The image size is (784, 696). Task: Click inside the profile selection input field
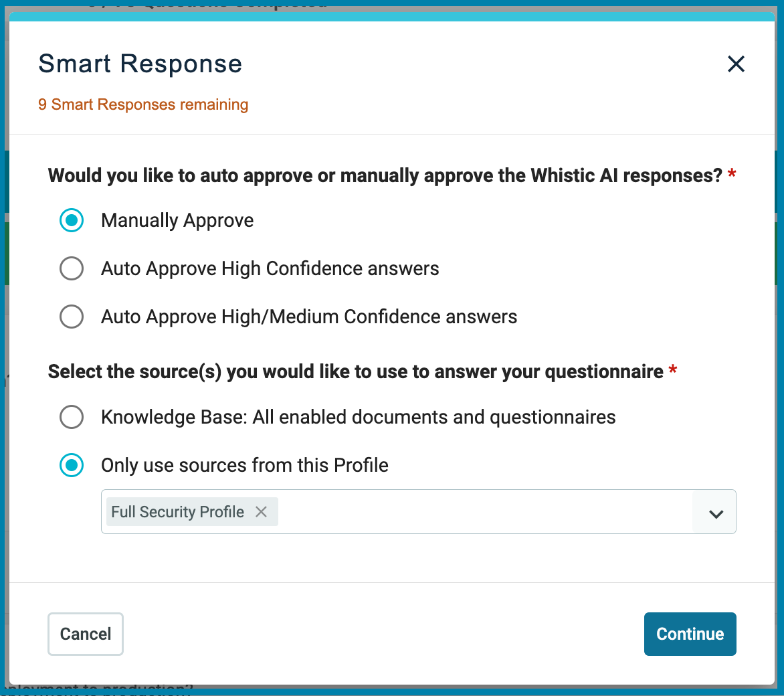pyautogui.click(x=468, y=512)
